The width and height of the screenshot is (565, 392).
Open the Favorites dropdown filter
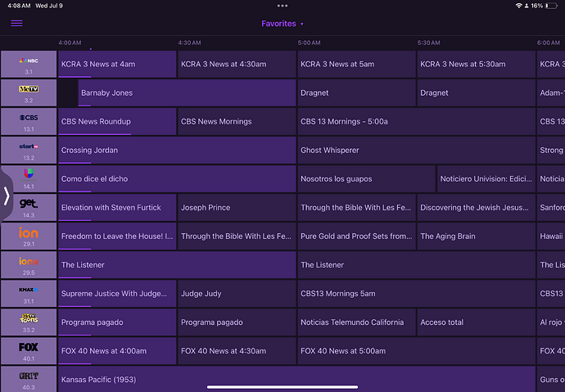click(x=282, y=24)
